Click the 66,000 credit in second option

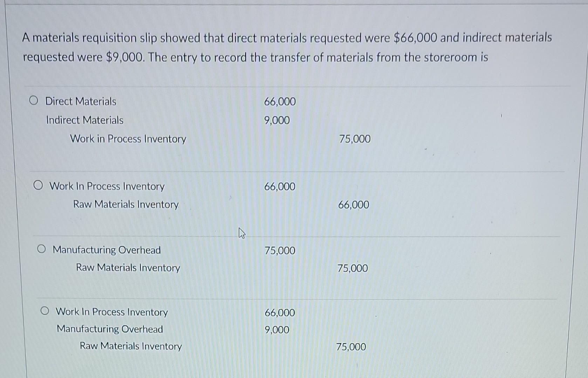point(354,204)
